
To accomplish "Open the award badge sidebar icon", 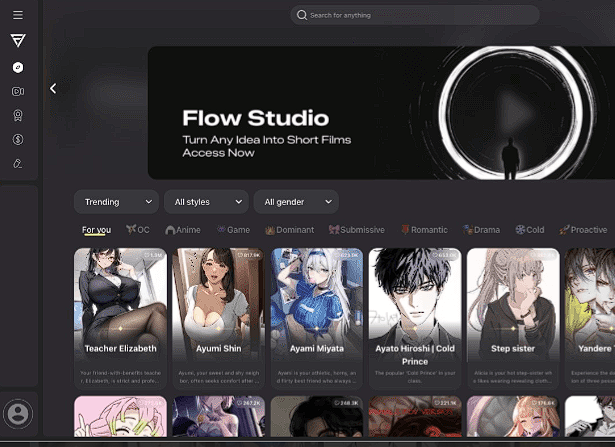I will coord(18,115).
